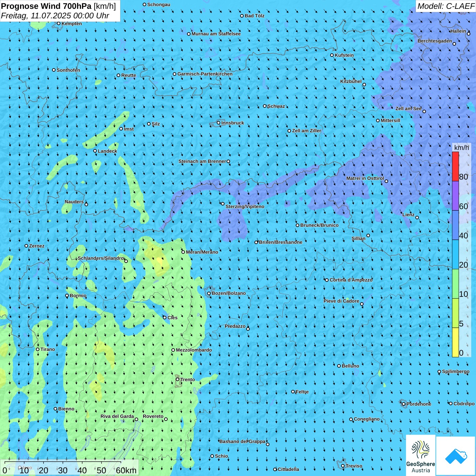Click the Innsbruck city marker
This screenshot has height=476, width=476.
(x=219, y=123)
